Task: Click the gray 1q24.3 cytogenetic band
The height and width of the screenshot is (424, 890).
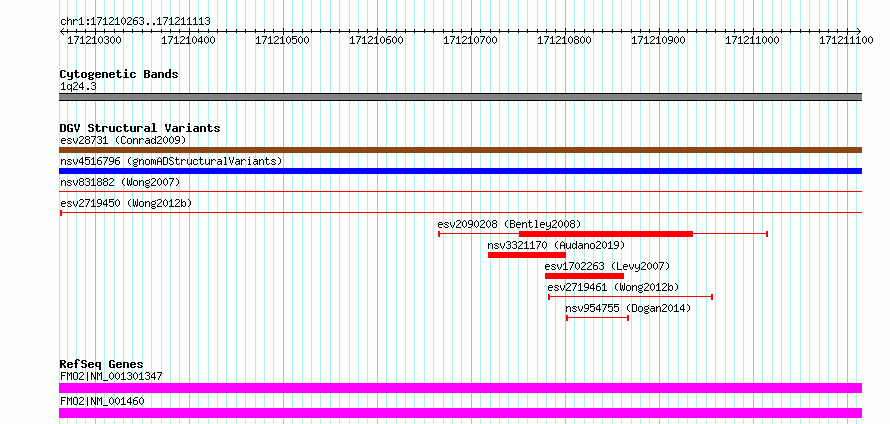Action: 460,97
